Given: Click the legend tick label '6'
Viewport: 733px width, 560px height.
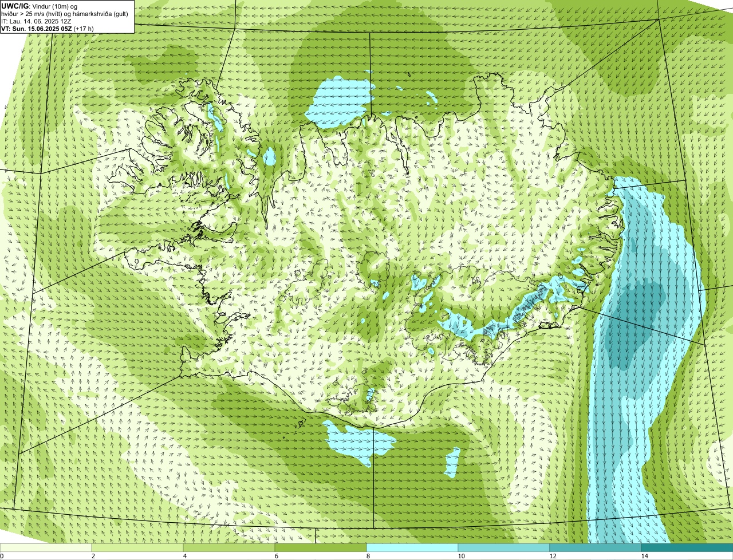Looking at the screenshot, I should 276,556.
